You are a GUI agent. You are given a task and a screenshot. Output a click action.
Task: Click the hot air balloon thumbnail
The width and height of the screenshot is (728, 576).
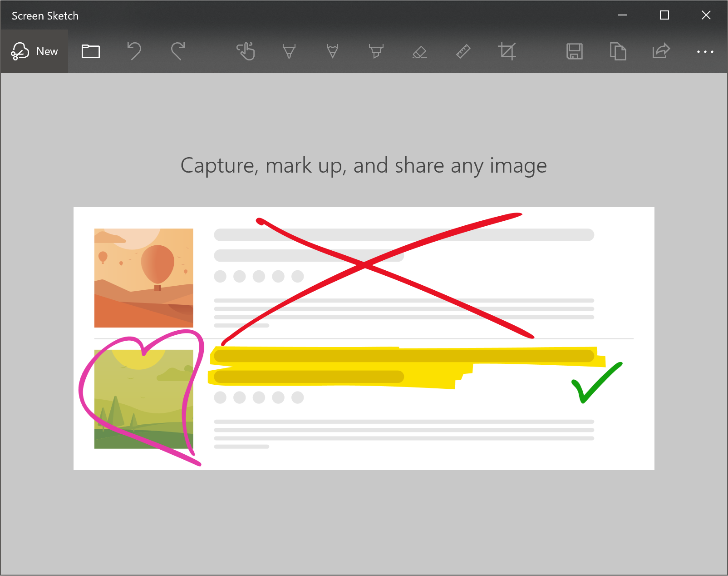[x=143, y=278]
